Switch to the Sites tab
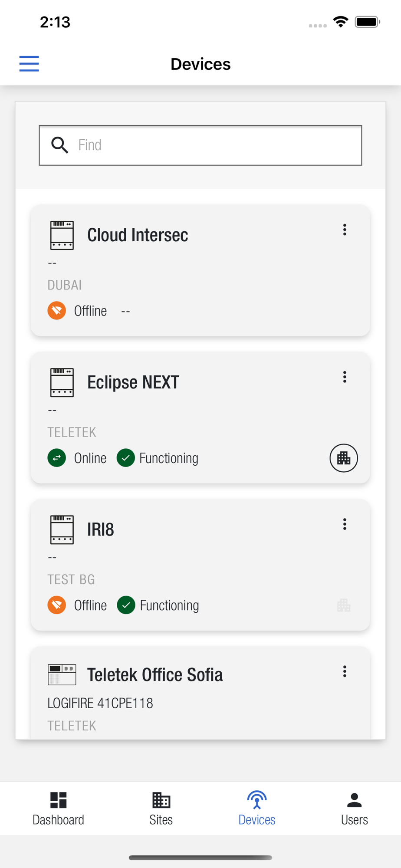The height and width of the screenshot is (868, 401). pos(161,809)
